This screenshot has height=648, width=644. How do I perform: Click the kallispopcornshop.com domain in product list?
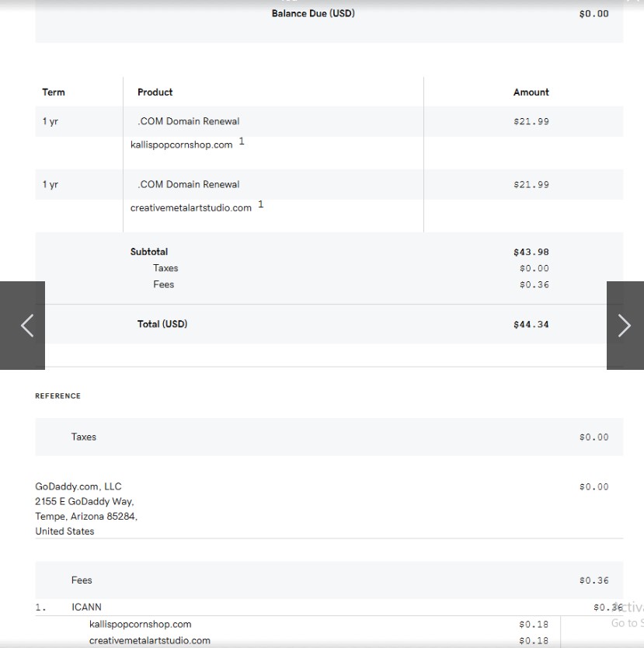(x=181, y=145)
